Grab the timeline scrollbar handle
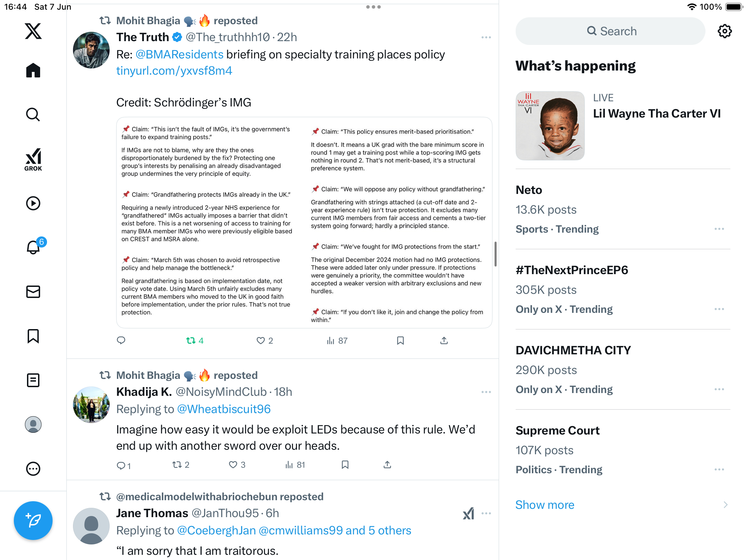 tap(496, 254)
